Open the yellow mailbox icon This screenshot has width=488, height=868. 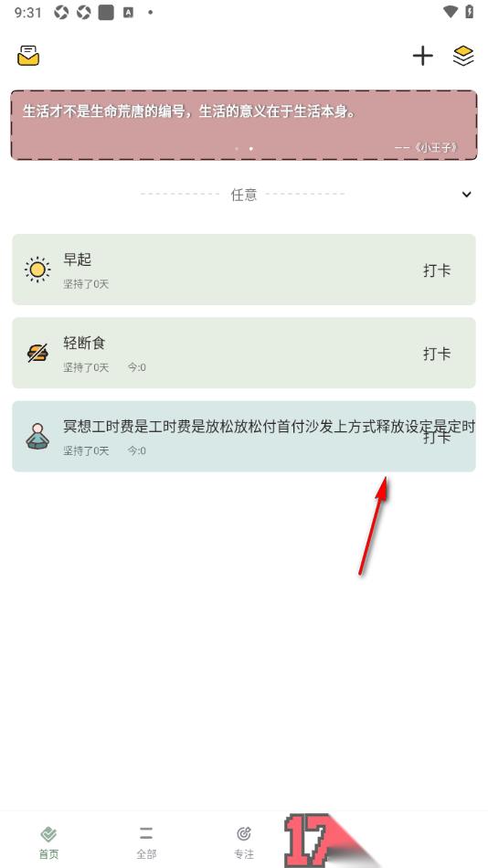pyautogui.click(x=28, y=56)
